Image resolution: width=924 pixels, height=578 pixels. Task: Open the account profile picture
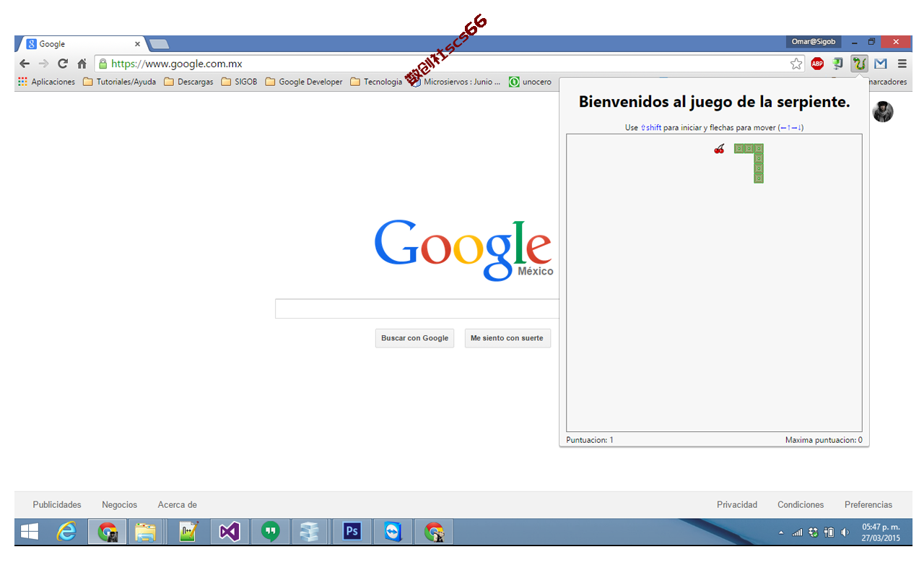click(883, 111)
